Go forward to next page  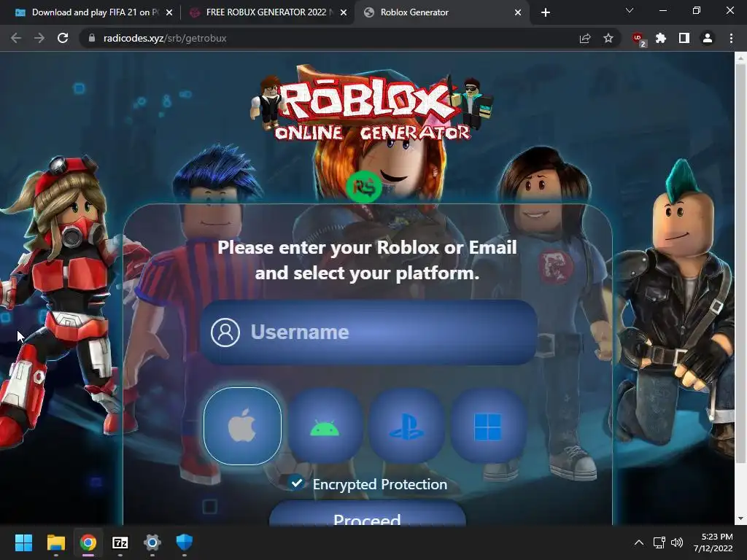39,38
